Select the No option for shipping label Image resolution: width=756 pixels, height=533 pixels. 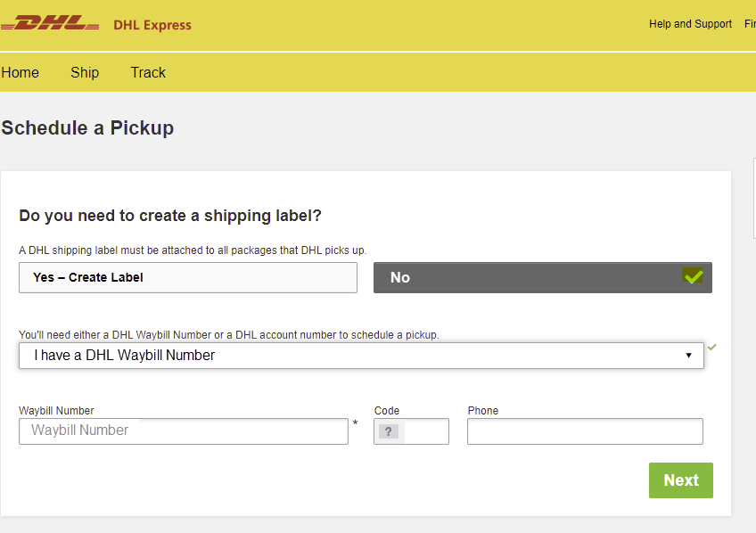tap(542, 277)
